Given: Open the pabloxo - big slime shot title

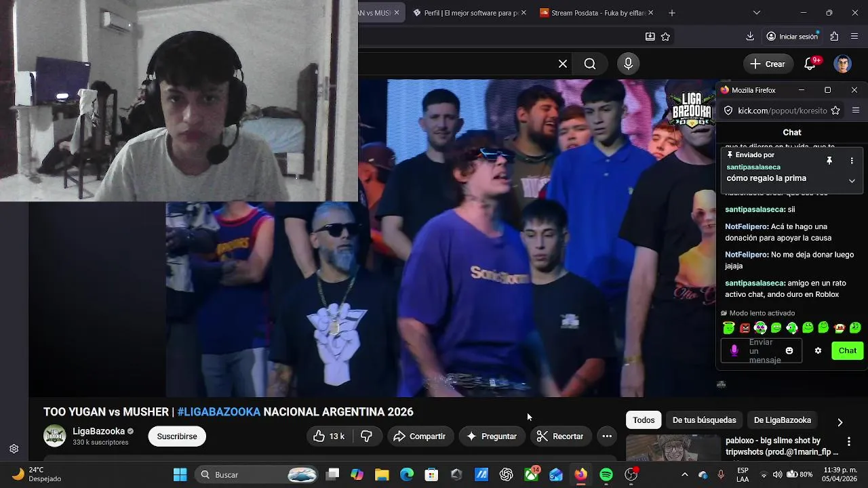Looking at the screenshot, I should [x=782, y=446].
